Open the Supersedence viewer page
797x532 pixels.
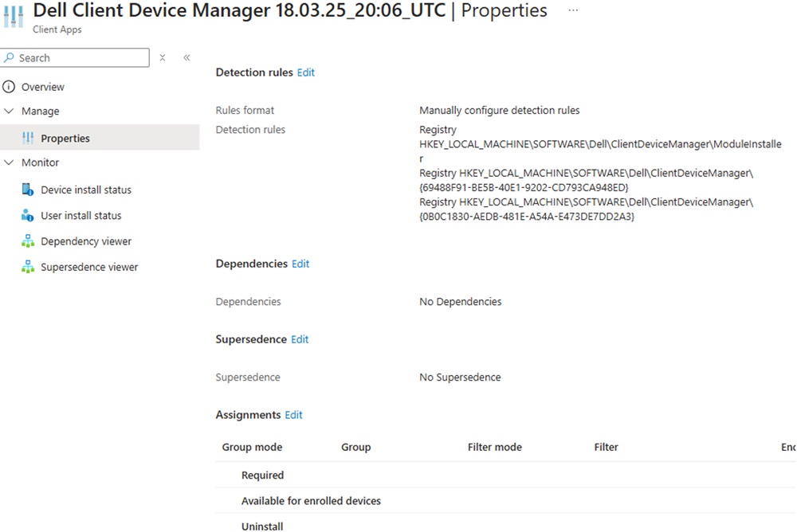89,267
